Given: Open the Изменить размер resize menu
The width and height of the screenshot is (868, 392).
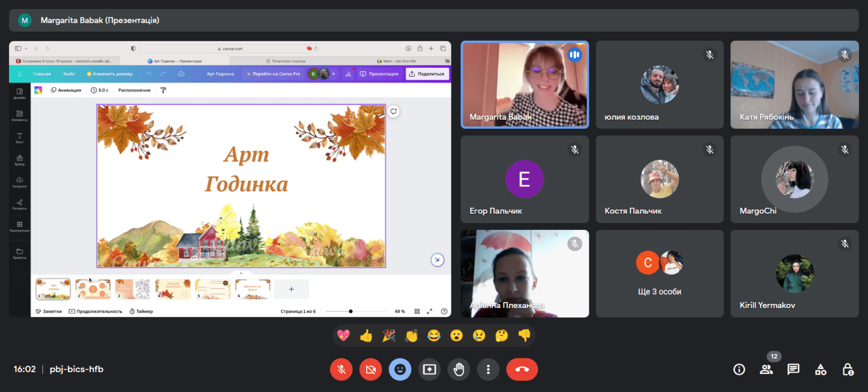Looking at the screenshot, I should tap(110, 74).
